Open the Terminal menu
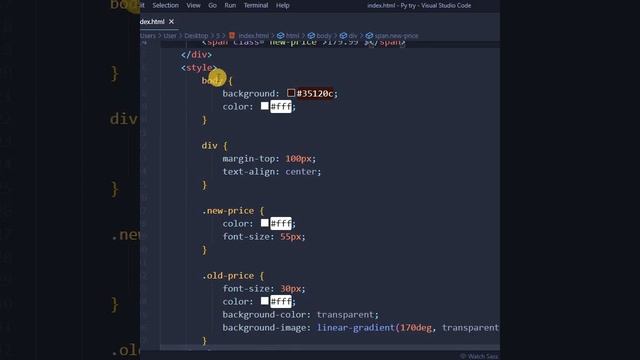Image resolution: width=640 pixels, height=360 pixels. (x=256, y=5)
